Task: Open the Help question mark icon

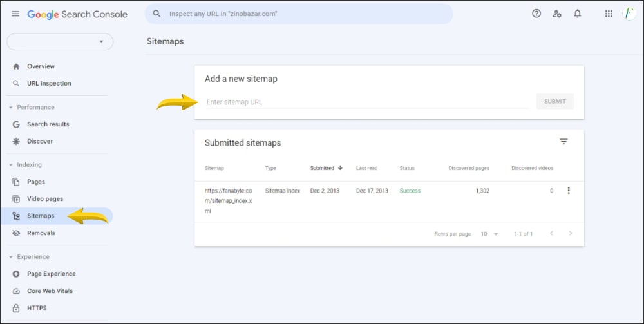Action: coord(536,14)
